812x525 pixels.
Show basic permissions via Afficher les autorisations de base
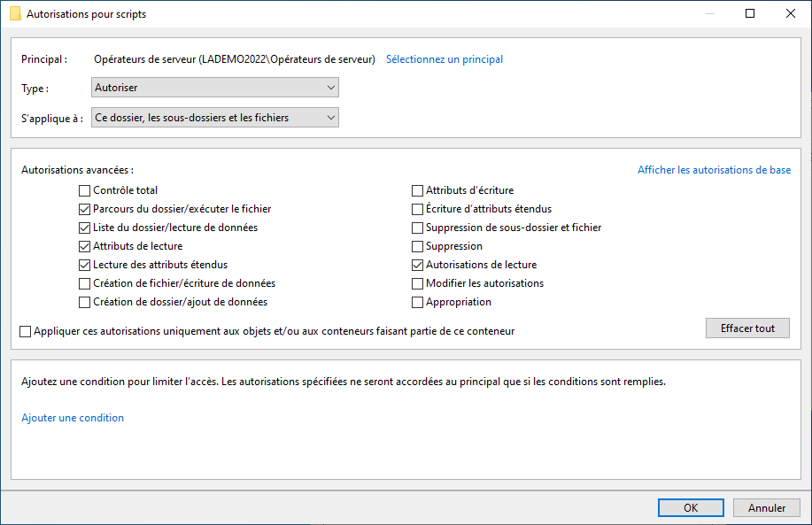pyautogui.click(x=714, y=170)
